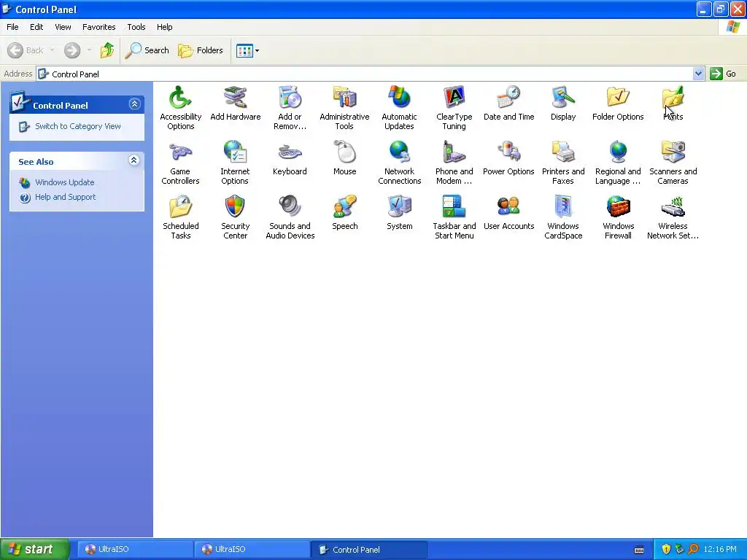
Task: Open Printers and Faxes icon
Action: 563,152
